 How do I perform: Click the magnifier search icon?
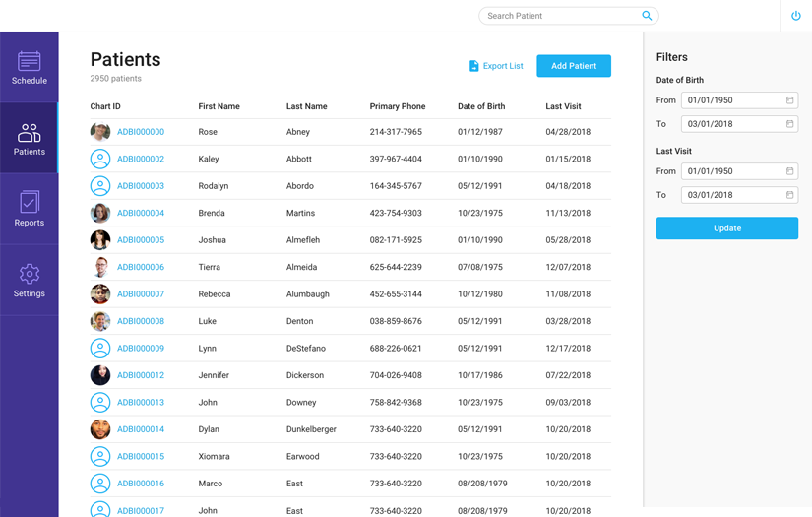647,16
